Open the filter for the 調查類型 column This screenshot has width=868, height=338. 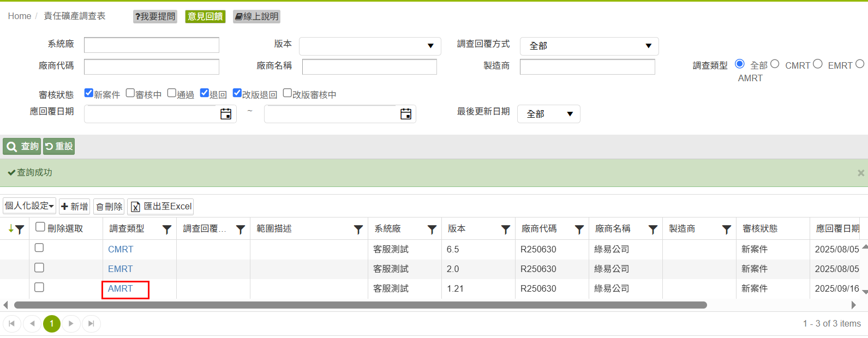(167, 230)
